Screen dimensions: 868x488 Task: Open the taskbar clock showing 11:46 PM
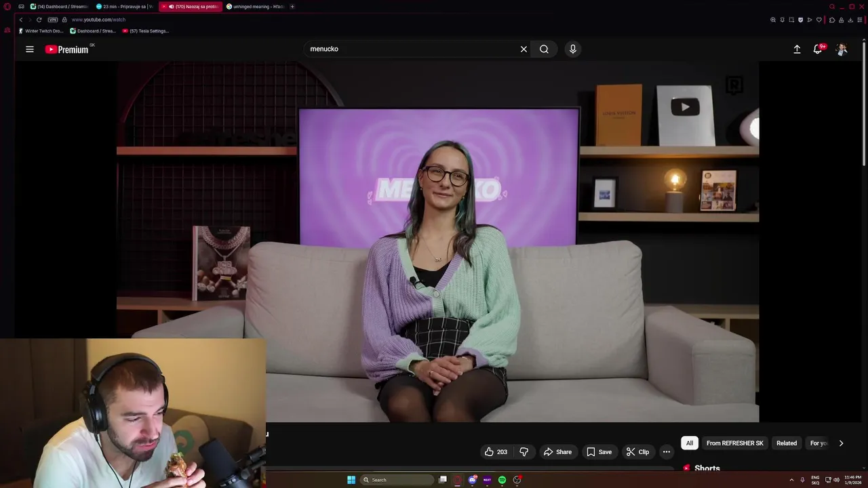(852, 480)
